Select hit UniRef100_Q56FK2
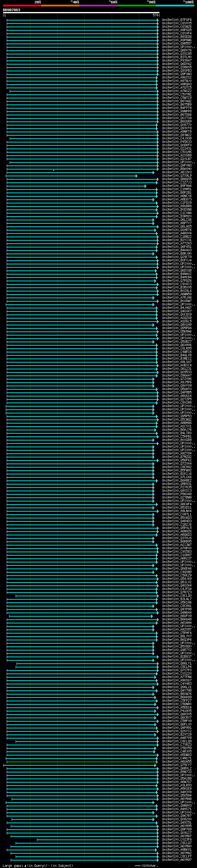The image size is (197, 868). (x=177, y=460)
